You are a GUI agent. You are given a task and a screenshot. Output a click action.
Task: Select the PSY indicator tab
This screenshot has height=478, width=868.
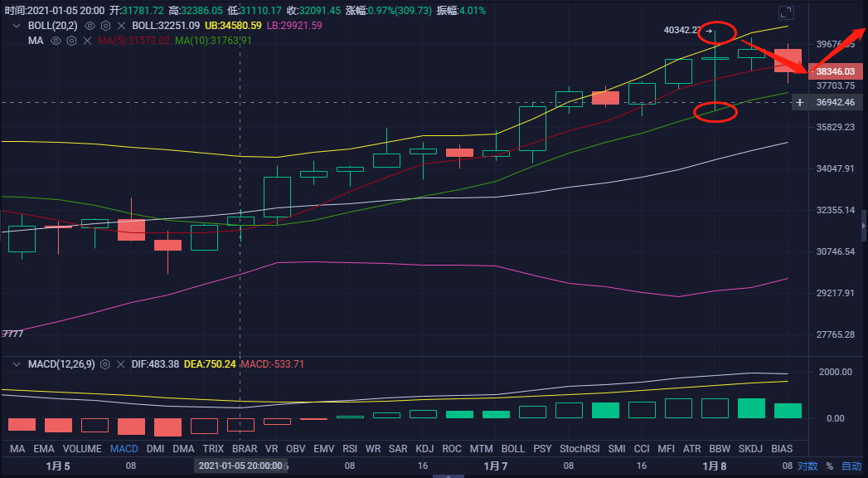click(x=542, y=449)
